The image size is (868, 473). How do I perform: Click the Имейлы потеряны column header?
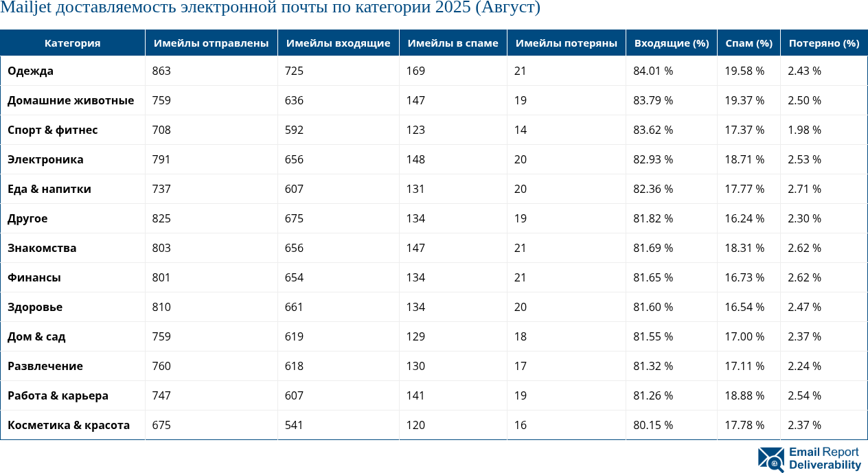pyautogui.click(x=566, y=43)
